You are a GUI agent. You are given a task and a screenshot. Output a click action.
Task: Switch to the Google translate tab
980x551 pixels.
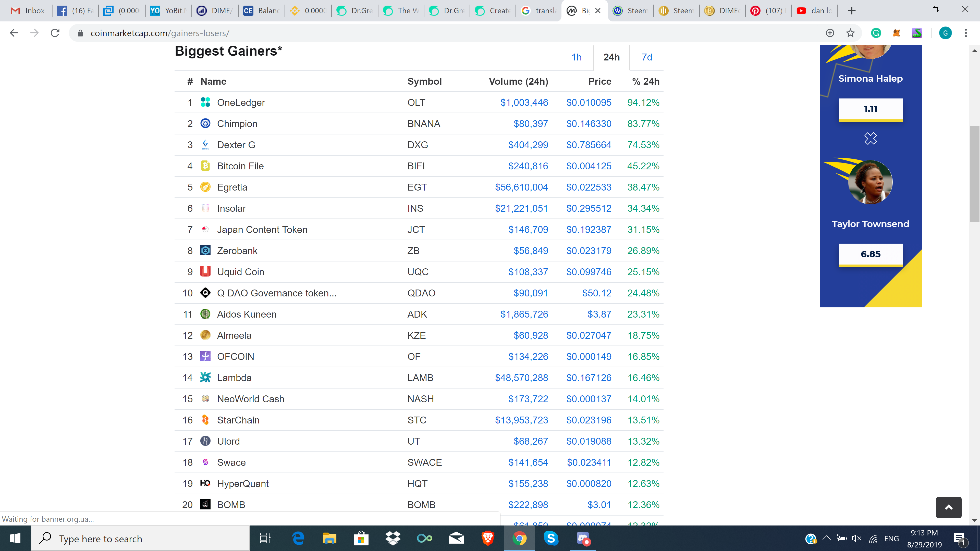tap(538, 11)
